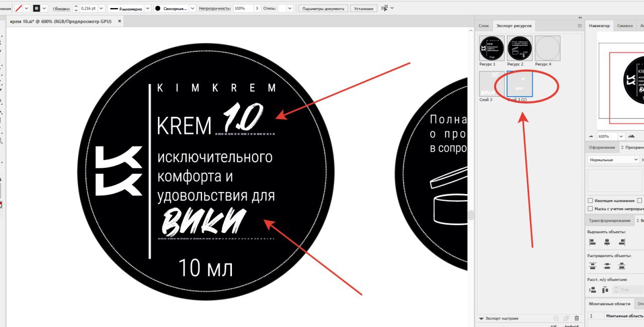Click horizontal align center icon
The height and width of the screenshot is (327, 644).
pos(607,242)
